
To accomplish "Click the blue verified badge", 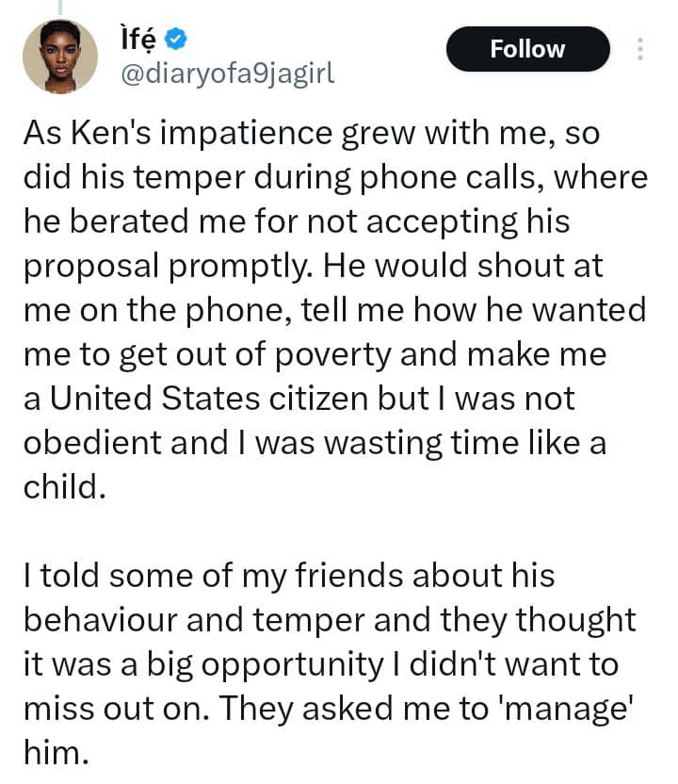I will tap(176, 40).
